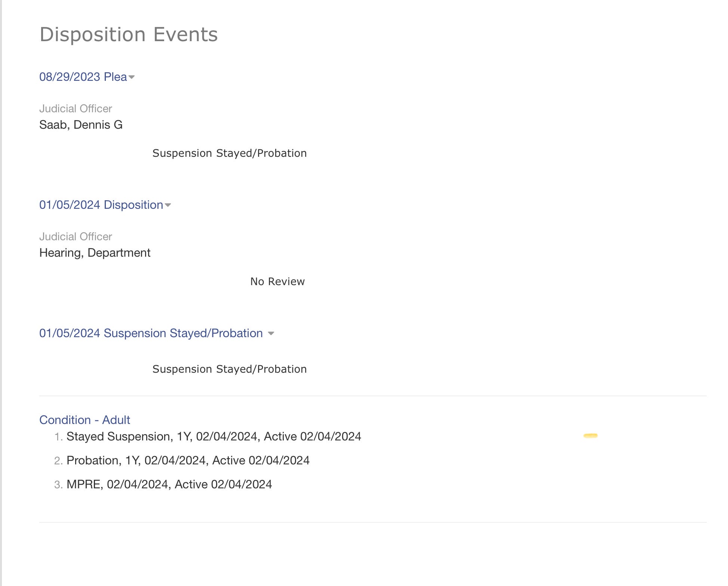The image size is (728, 586).
Task: Open the 01/05/2024 Disposition event link
Action: [x=101, y=205]
